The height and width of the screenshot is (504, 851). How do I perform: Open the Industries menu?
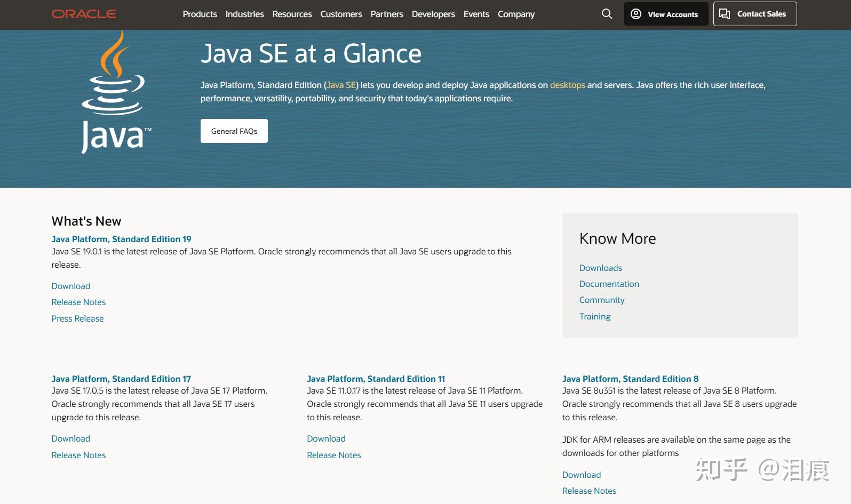pos(244,14)
